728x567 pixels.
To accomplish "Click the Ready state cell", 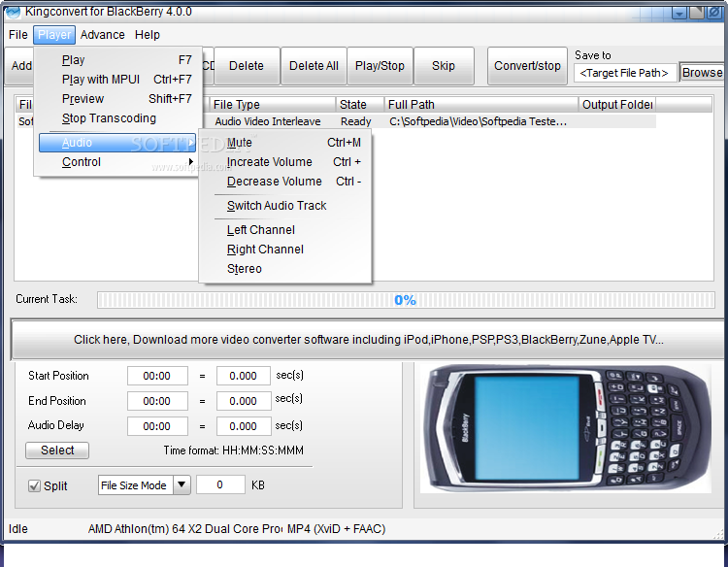I will coord(355,121).
